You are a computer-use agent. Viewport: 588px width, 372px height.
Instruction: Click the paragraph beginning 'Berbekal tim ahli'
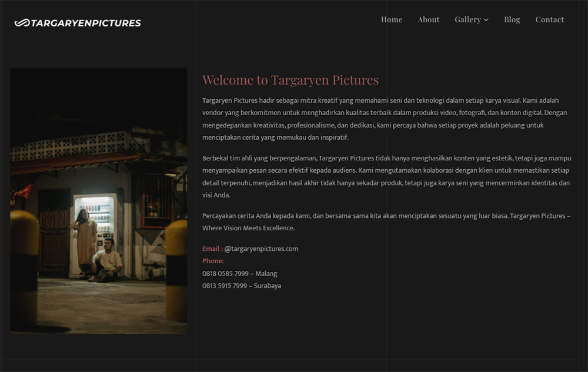coord(387,176)
